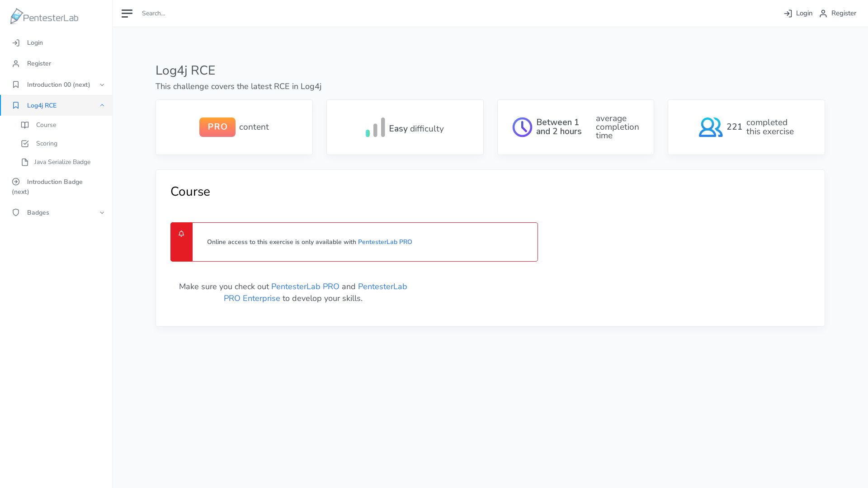Screen dimensions: 868x488
Task: Open PentesterLab PRO link in paragraph
Action: (x=305, y=286)
